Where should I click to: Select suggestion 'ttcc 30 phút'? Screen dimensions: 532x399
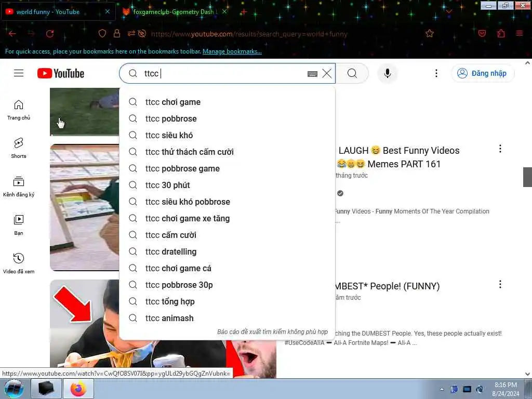227,185
